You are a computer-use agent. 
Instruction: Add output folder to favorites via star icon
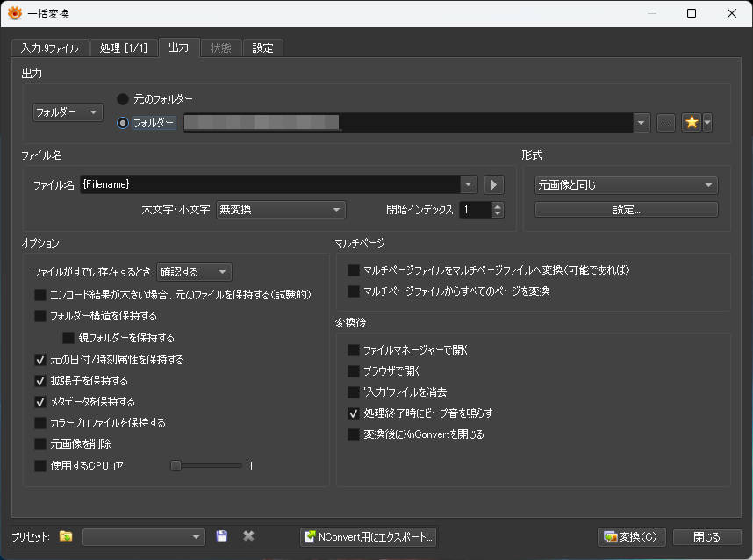click(692, 122)
